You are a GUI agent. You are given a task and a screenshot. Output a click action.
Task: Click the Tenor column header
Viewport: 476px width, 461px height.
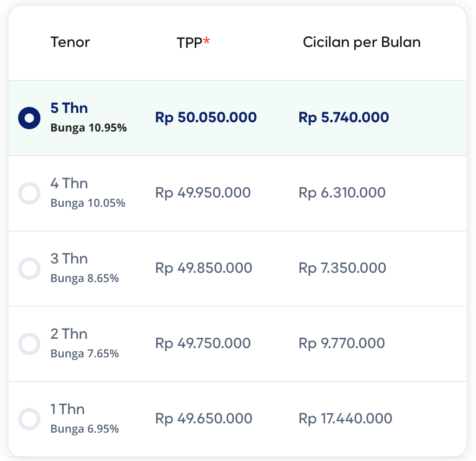click(x=70, y=42)
